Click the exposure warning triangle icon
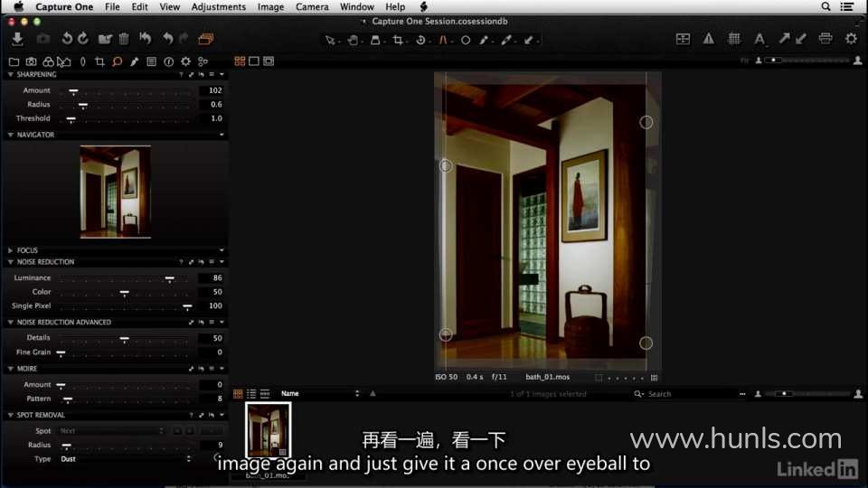This screenshot has height=488, width=868. (x=709, y=39)
